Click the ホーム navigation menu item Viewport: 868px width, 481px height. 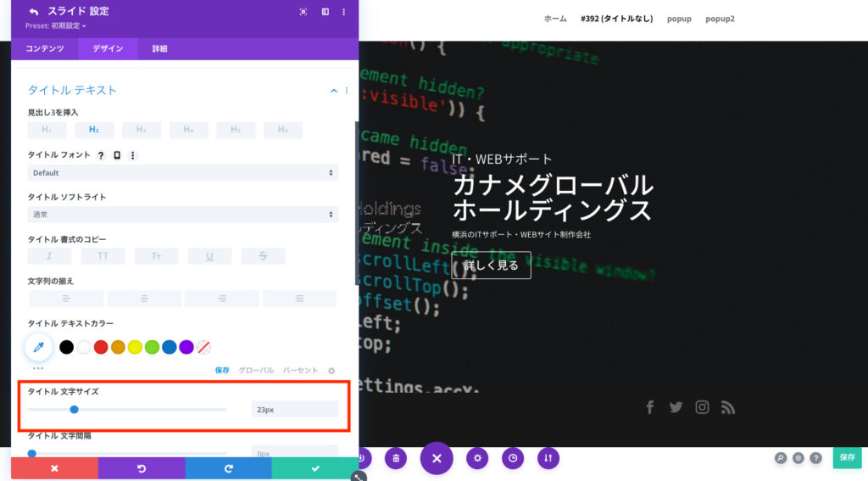(555, 19)
